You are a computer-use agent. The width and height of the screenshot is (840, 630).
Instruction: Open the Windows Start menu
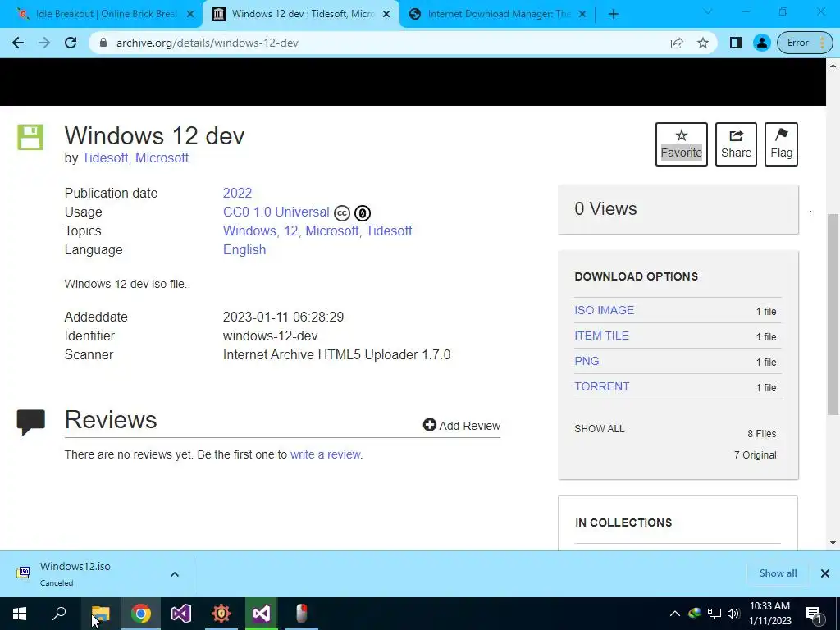[x=20, y=614]
